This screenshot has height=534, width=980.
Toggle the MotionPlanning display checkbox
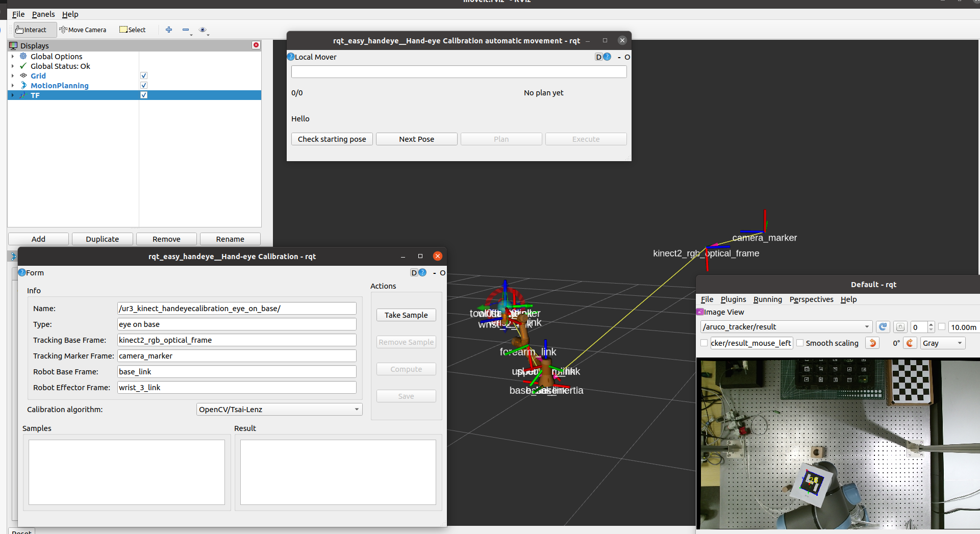coord(144,85)
